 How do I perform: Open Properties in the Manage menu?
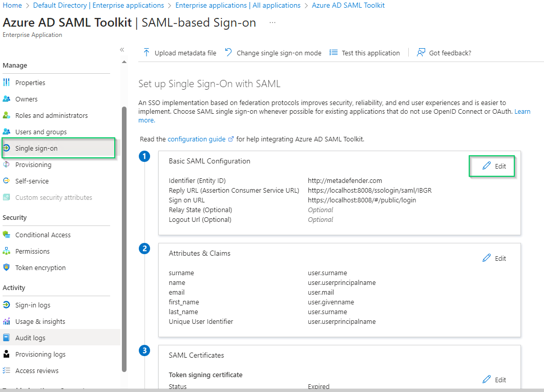[30, 82]
